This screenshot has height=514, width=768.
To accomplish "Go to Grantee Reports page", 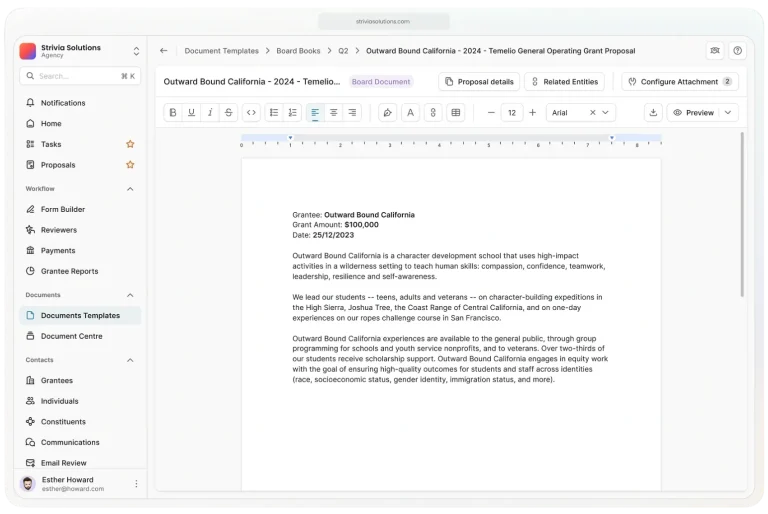I will (x=69, y=271).
